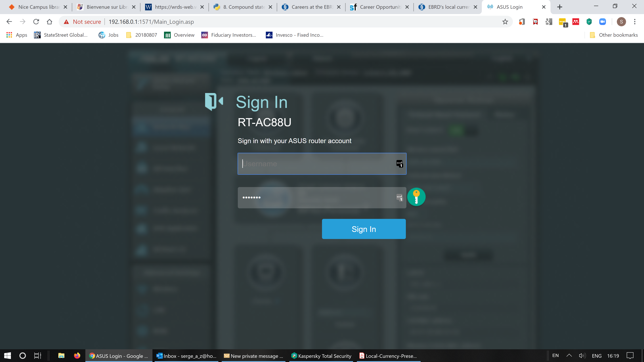Click the browser forward arrow

tap(23, 22)
